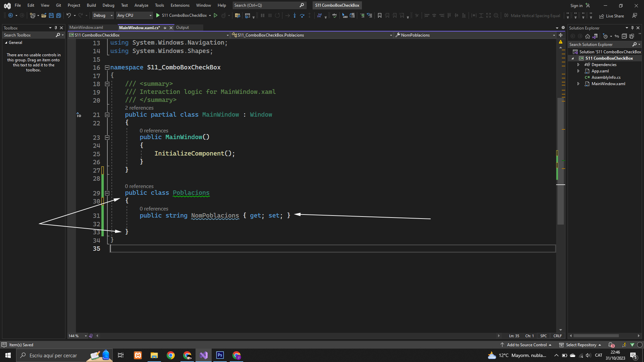Click the Open File folder icon
The height and width of the screenshot is (362, 644).
click(x=44, y=15)
